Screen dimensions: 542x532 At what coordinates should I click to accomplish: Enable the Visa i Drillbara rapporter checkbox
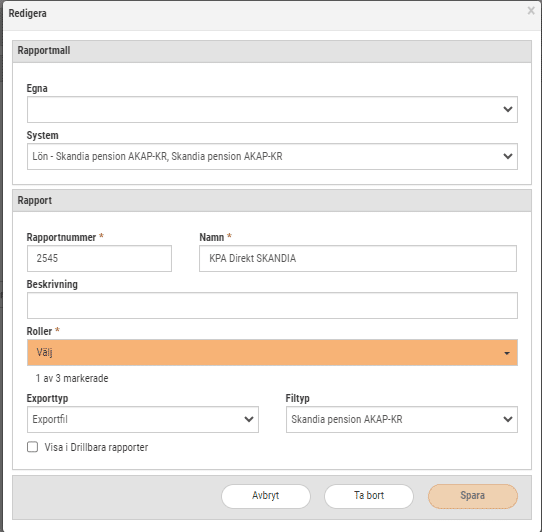32,447
